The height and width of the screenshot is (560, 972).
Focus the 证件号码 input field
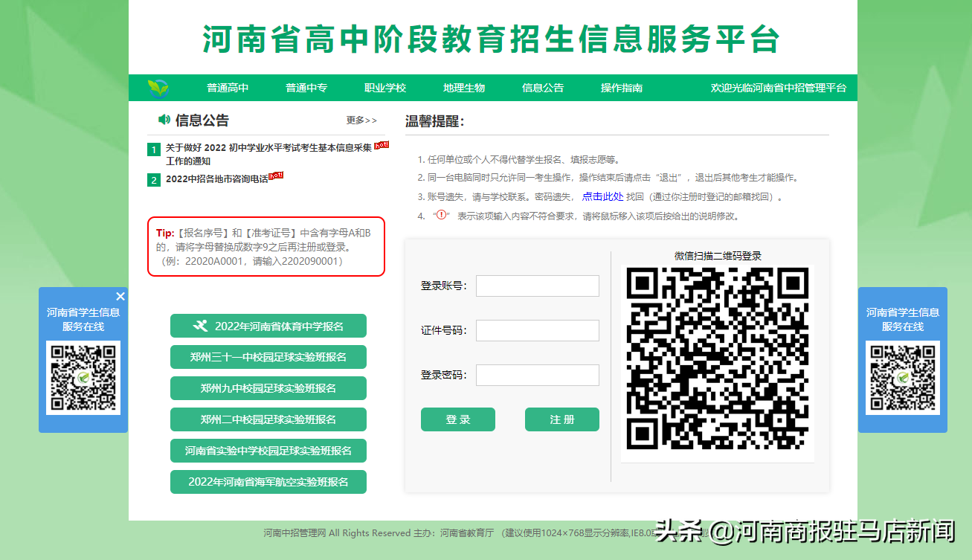(538, 330)
